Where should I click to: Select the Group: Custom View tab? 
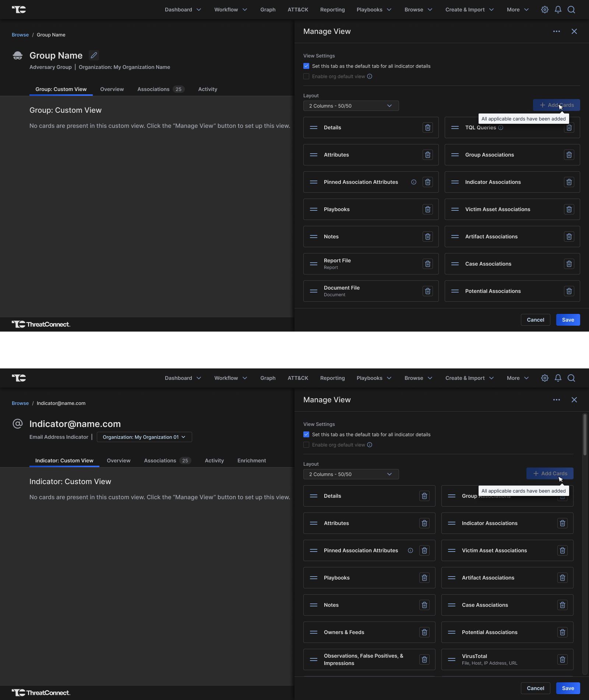(61, 89)
